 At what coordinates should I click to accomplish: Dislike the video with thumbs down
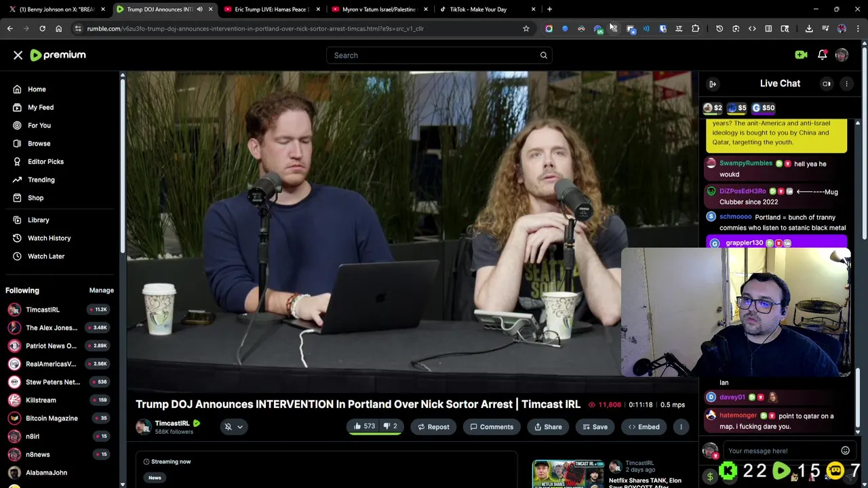point(390,427)
